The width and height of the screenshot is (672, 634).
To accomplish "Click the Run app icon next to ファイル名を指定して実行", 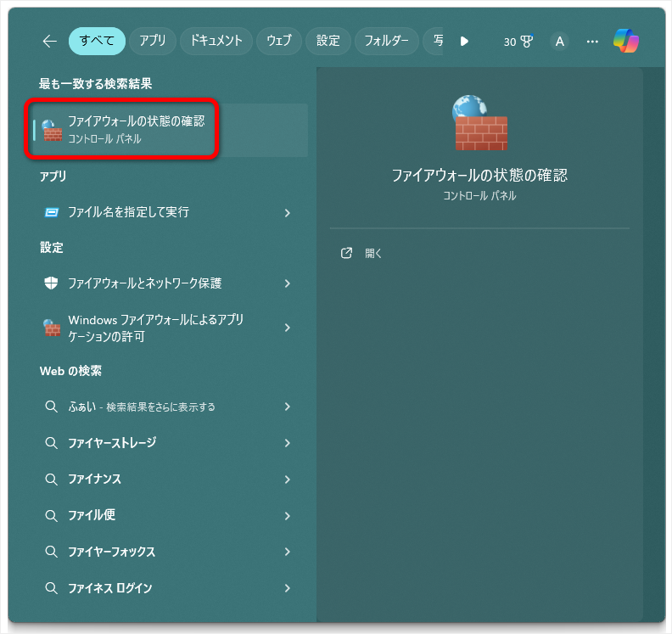I will 52,212.
